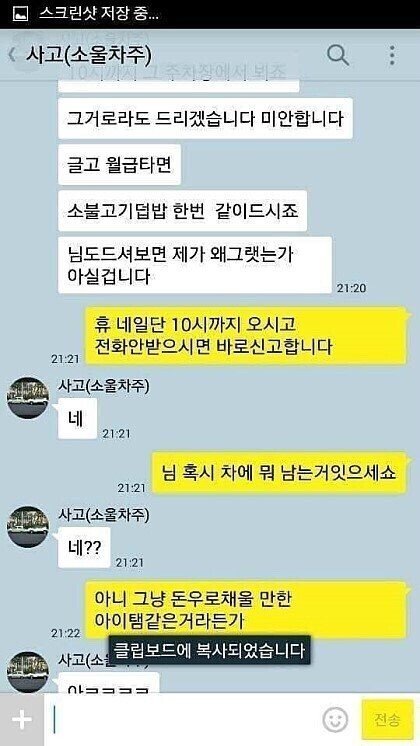Tap the 그거로라도 드리겠습니다 미안합니다 bubble
The width and height of the screenshot is (420, 746).
coord(205,118)
